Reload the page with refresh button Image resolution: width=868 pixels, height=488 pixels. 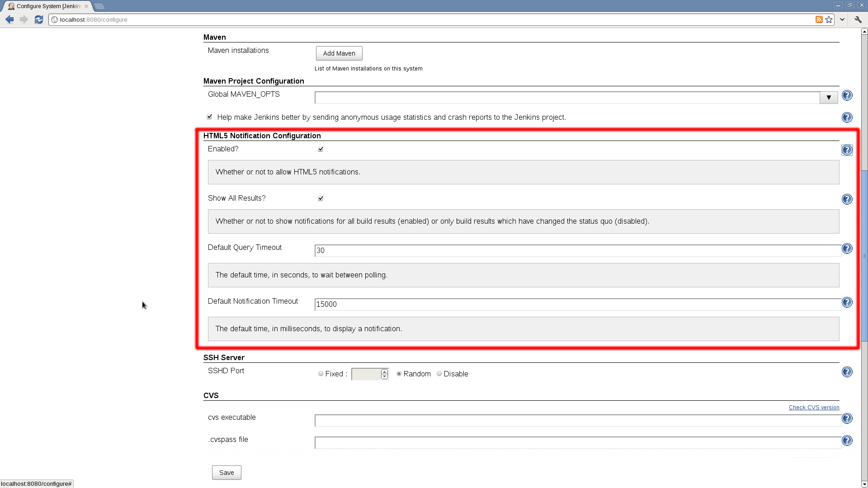[39, 19]
